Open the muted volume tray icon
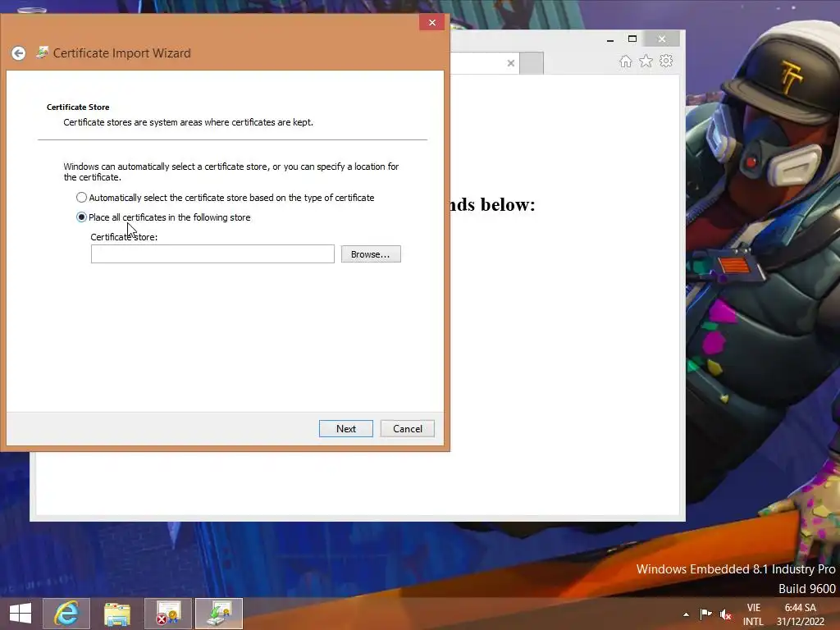This screenshot has height=630, width=840. pos(726,614)
